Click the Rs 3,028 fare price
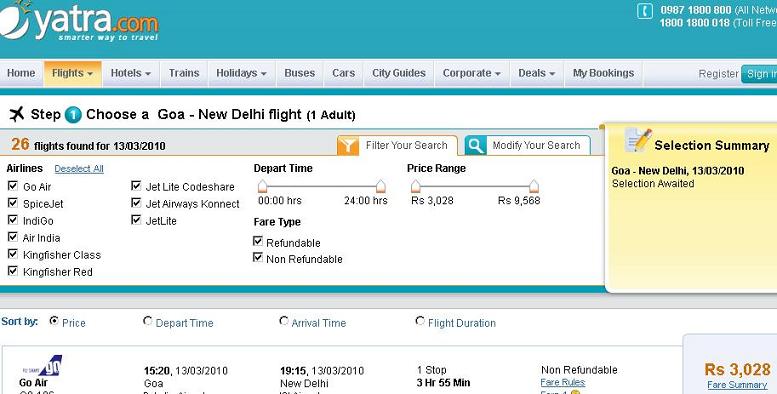 tap(737, 369)
